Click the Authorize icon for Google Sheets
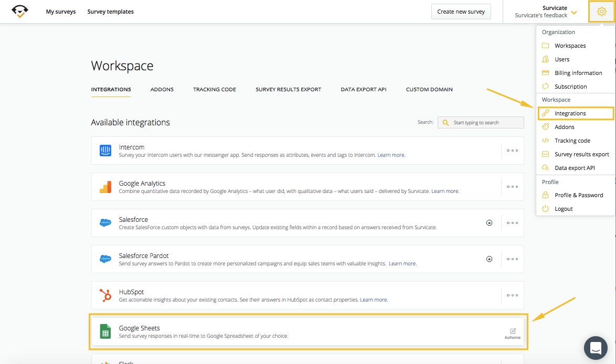 513,331
